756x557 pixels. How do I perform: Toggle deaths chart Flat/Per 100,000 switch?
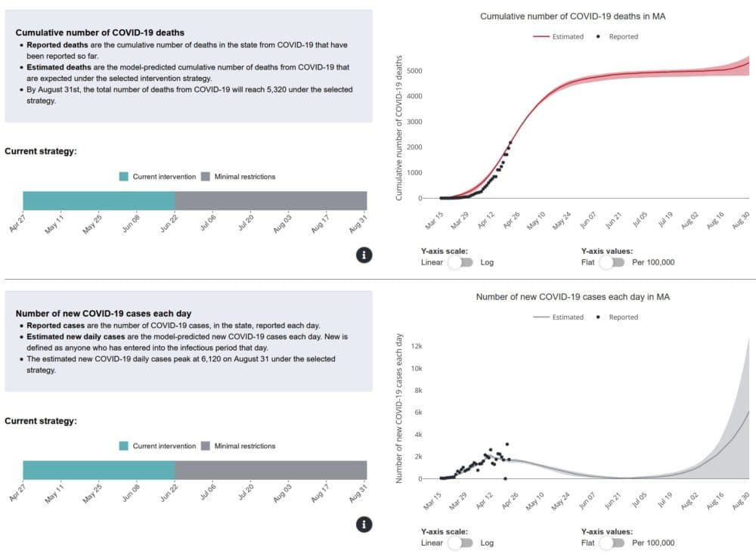pos(612,262)
